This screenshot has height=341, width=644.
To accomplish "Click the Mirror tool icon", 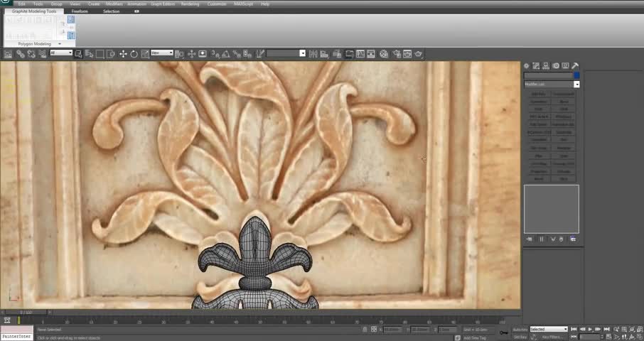I will 313,54.
